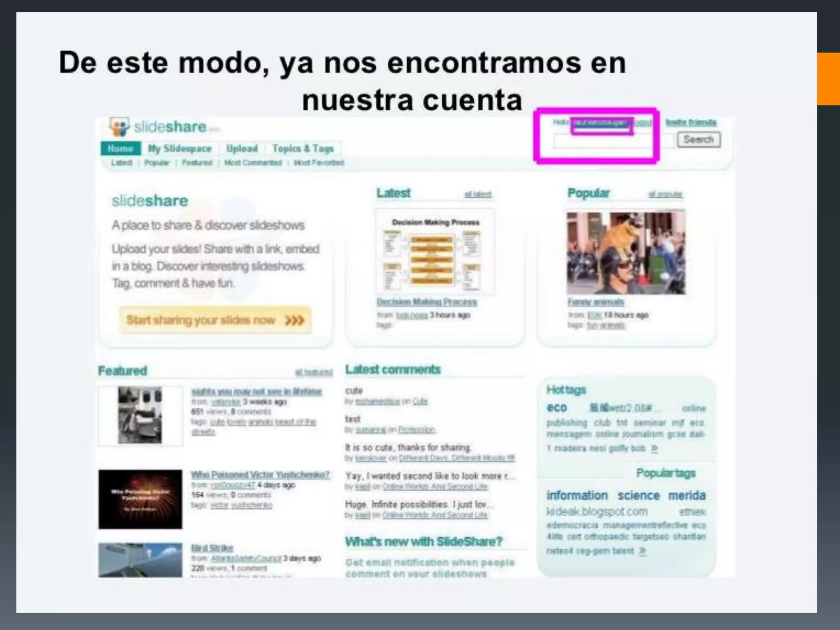The height and width of the screenshot is (630, 840).
Task: Open the Bird Strike slideshow link
Action: click(212, 548)
